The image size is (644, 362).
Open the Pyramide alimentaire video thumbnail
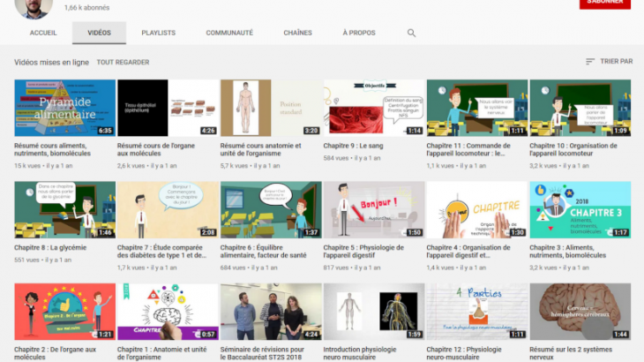click(x=64, y=108)
